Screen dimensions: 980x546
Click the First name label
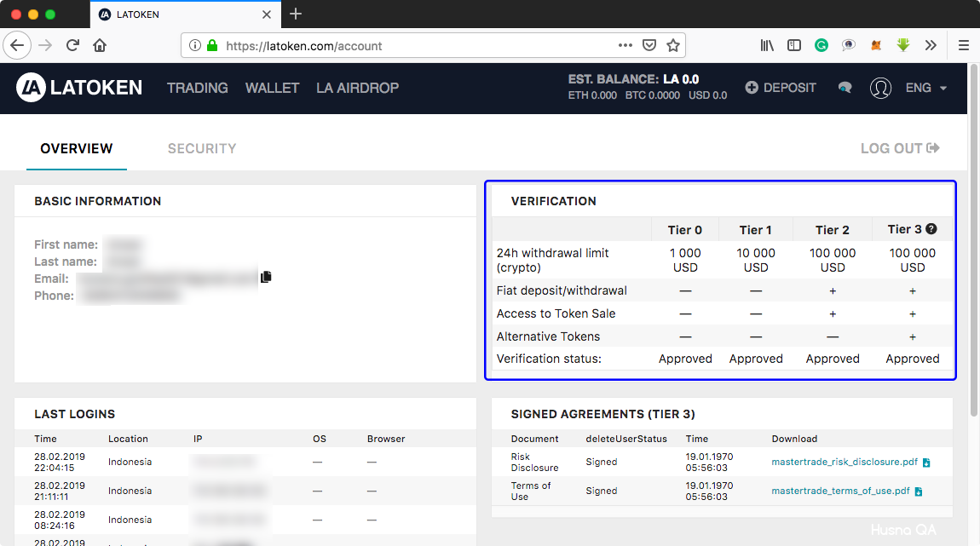pyautogui.click(x=66, y=244)
